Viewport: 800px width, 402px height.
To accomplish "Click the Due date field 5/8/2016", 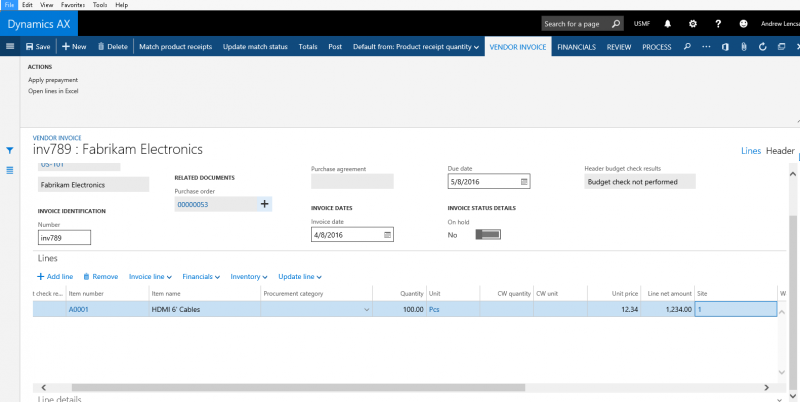I will point(489,182).
